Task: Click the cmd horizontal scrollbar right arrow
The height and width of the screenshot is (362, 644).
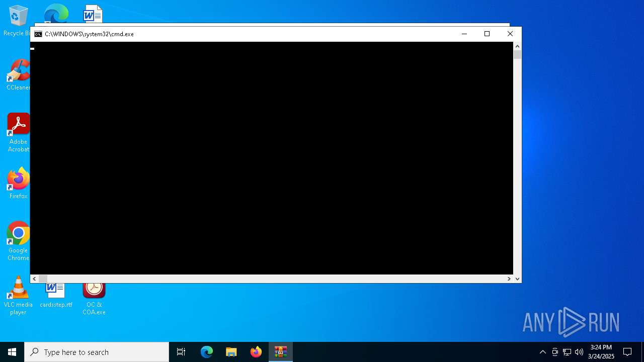Action: coord(509,279)
